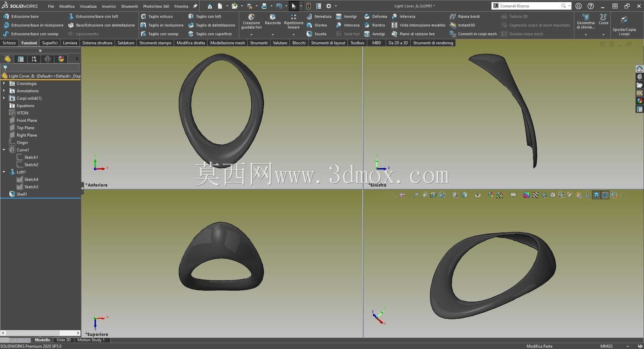644x349 pixels.
Task: Open Design Library task pane icon
Action: tap(640, 77)
